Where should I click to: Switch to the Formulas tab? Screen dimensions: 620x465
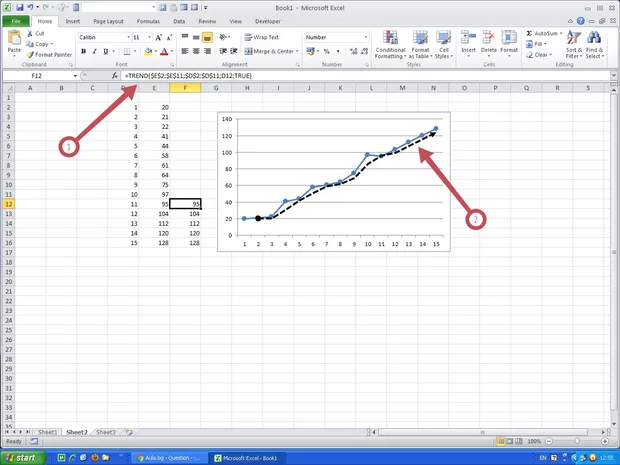click(148, 21)
